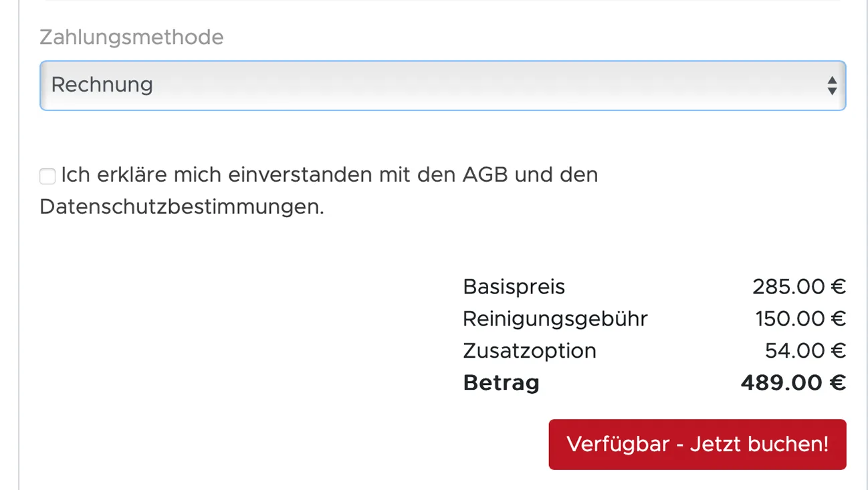Select the 'Basispreis' row label
The height and width of the screenshot is (490, 868).
[514, 287]
